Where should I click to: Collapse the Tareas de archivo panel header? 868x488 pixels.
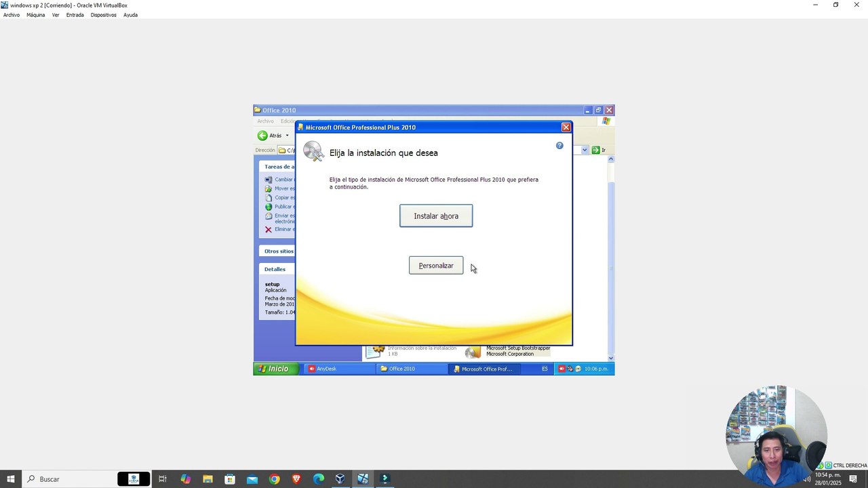277,167
